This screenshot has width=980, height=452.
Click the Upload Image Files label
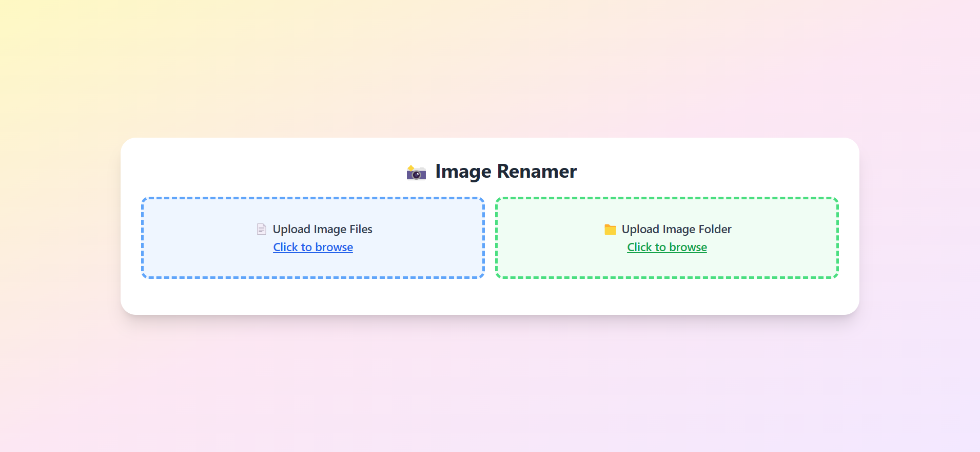(322, 229)
